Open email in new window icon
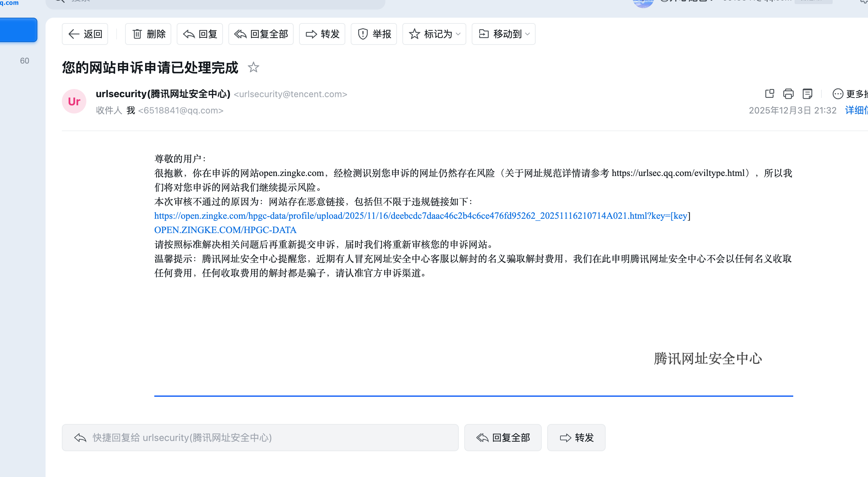 coord(769,94)
